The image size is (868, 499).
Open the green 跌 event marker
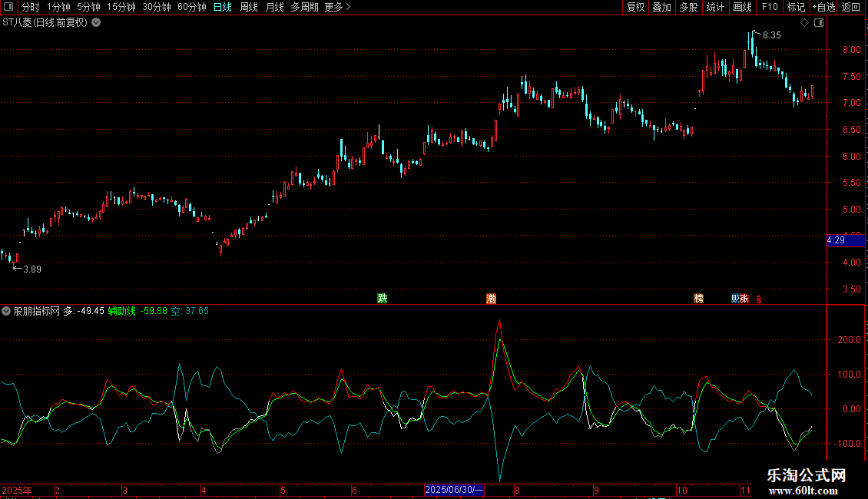(x=383, y=298)
